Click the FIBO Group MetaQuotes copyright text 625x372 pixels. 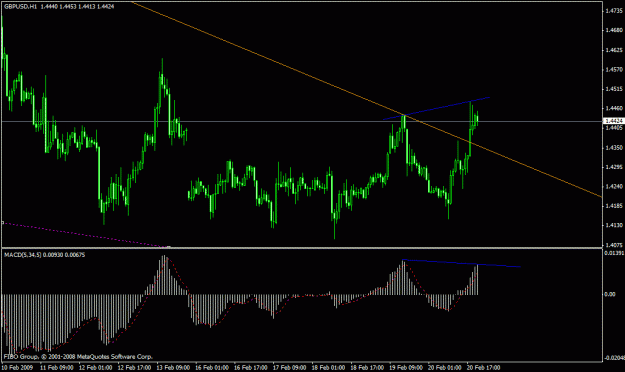(x=78, y=357)
